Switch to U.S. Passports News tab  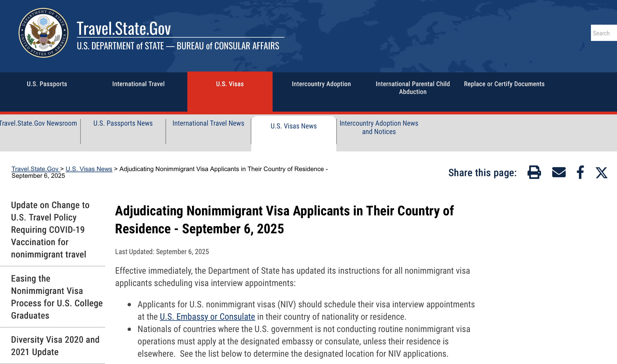123,123
